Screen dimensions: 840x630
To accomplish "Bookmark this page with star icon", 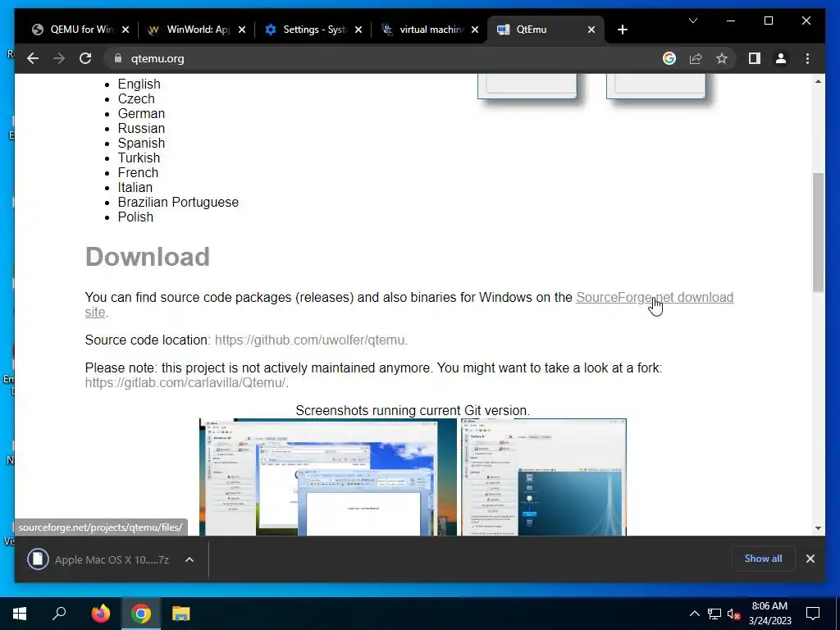I will [722, 58].
